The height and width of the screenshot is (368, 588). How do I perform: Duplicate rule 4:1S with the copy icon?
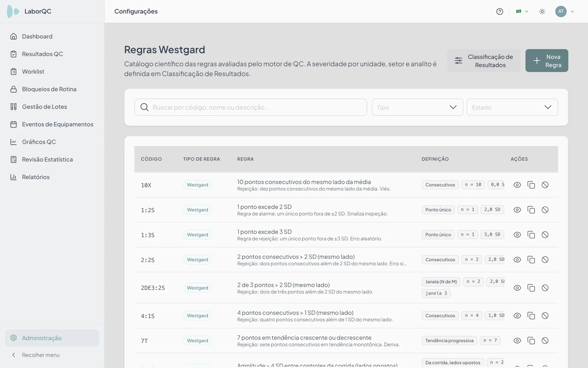(531, 316)
